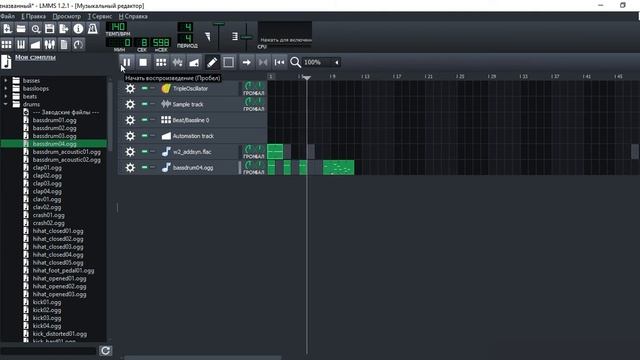Open the Справка menu
Viewport: 640px width, 360px height.
(x=133, y=16)
